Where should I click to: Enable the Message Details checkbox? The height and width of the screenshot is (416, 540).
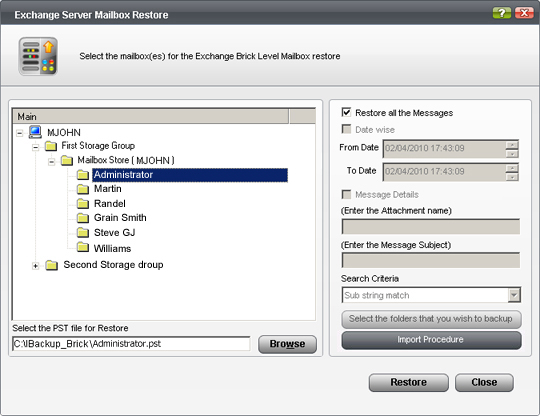click(346, 194)
